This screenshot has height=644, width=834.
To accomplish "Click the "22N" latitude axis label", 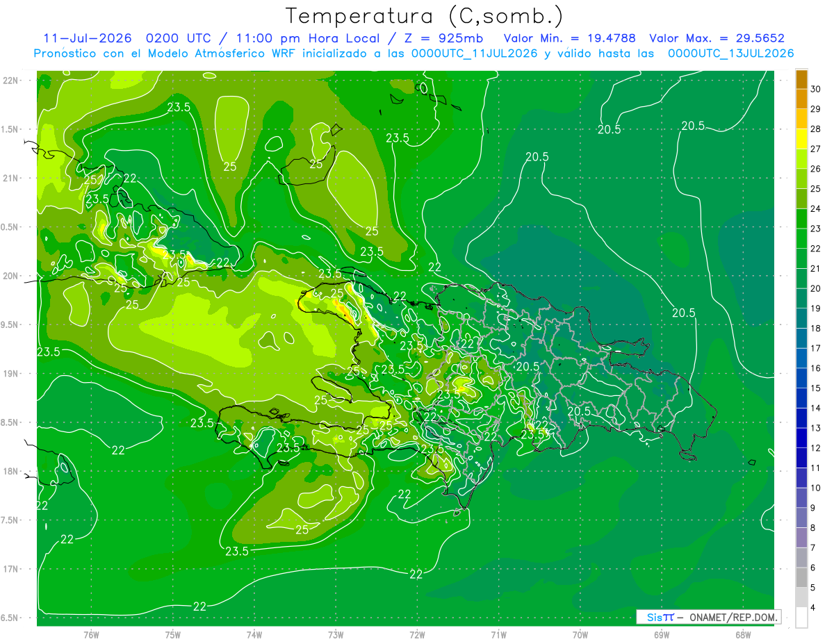I will pyautogui.click(x=12, y=80).
